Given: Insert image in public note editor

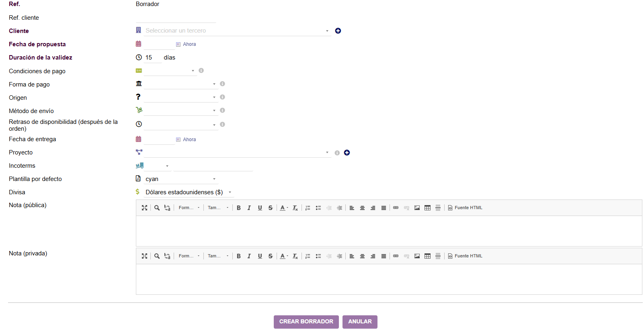Looking at the screenshot, I should click(417, 208).
